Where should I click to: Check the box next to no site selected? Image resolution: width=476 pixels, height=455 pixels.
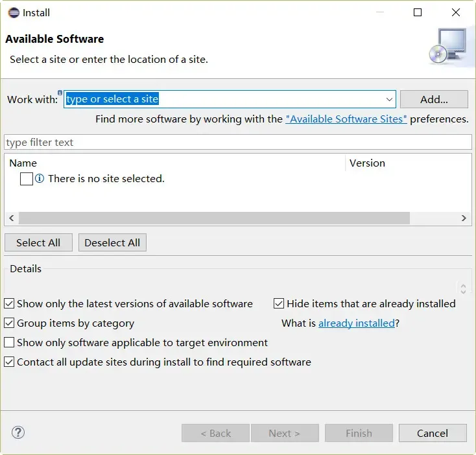pos(27,179)
